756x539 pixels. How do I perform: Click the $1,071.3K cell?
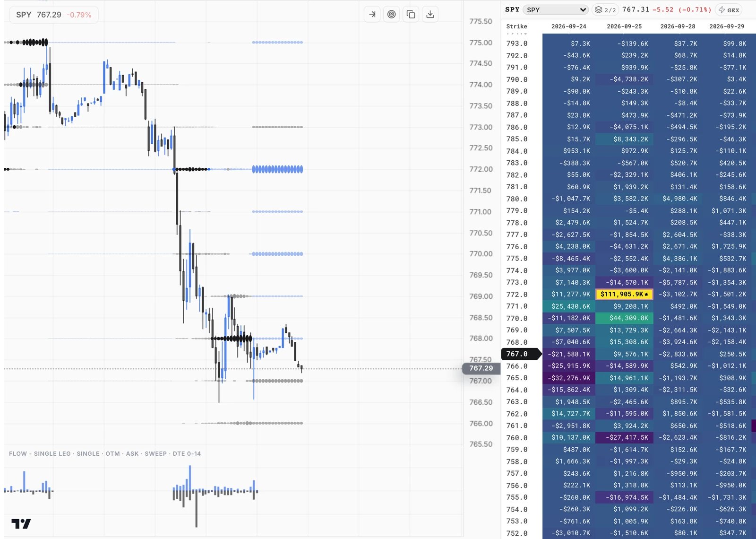[x=727, y=211]
